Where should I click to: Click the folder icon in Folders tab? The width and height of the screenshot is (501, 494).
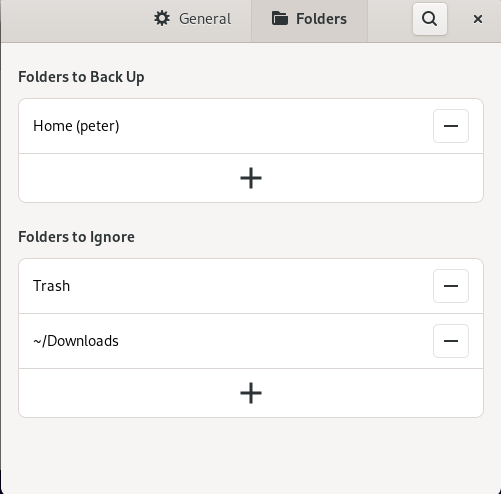coord(280,18)
